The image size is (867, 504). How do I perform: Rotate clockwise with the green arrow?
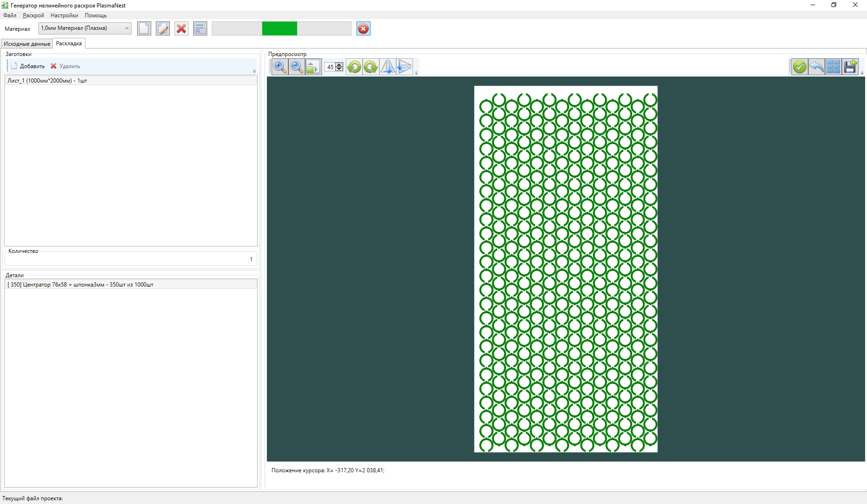[371, 67]
